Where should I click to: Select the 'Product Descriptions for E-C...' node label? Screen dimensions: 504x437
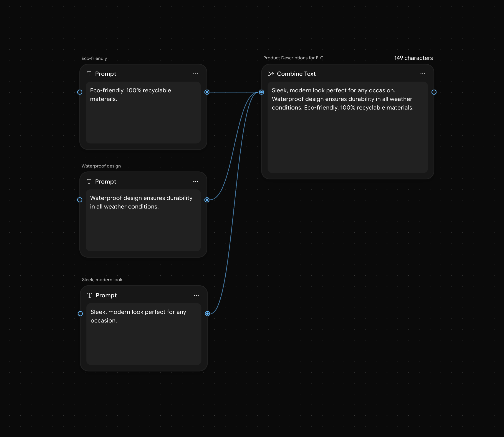pyautogui.click(x=295, y=58)
